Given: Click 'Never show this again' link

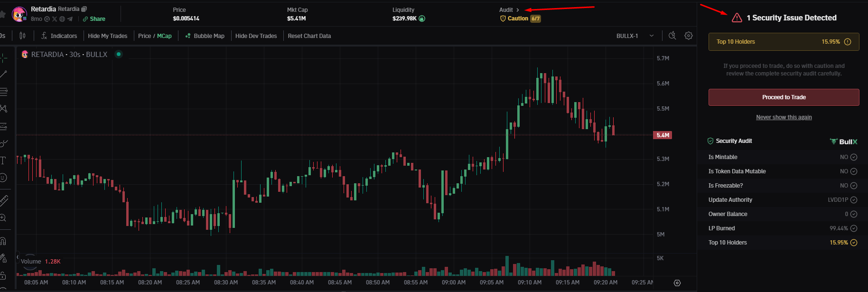Looking at the screenshot, I should [784, 117].
